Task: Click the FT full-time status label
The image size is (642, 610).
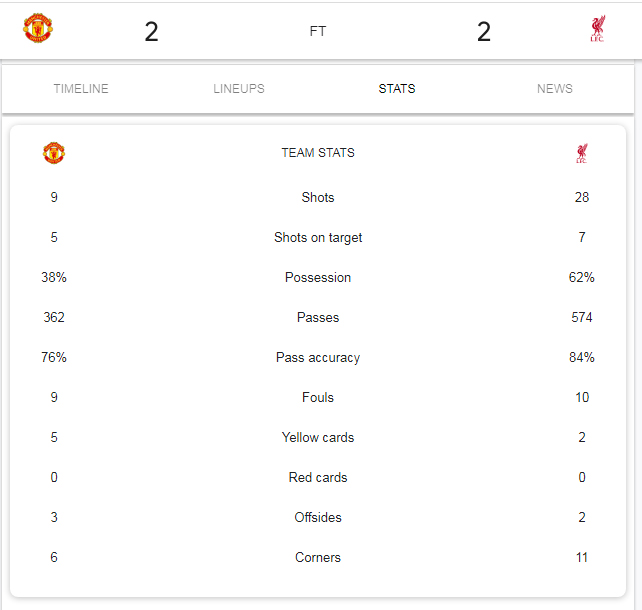Action: [x=318, y=31]
